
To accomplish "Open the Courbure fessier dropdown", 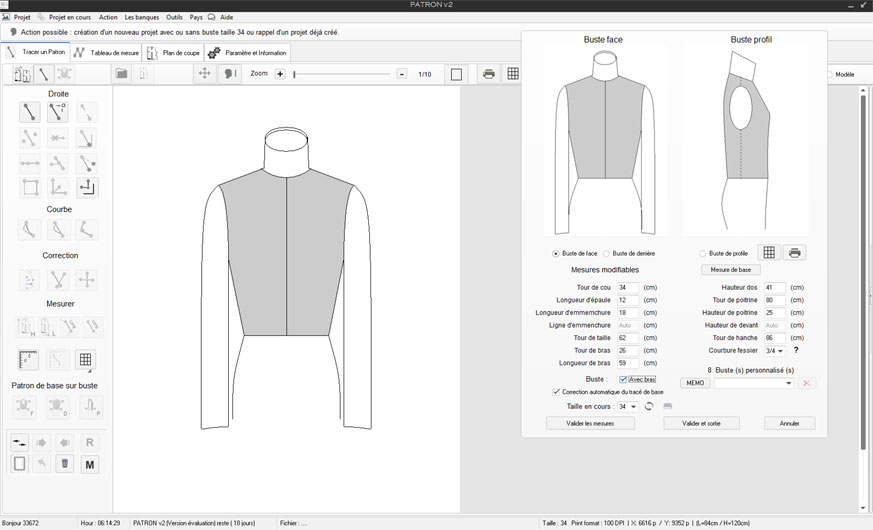I will pos(774,351).
